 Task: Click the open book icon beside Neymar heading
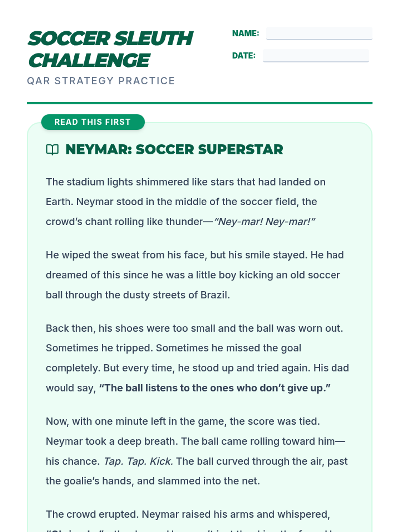click(52, 150)
